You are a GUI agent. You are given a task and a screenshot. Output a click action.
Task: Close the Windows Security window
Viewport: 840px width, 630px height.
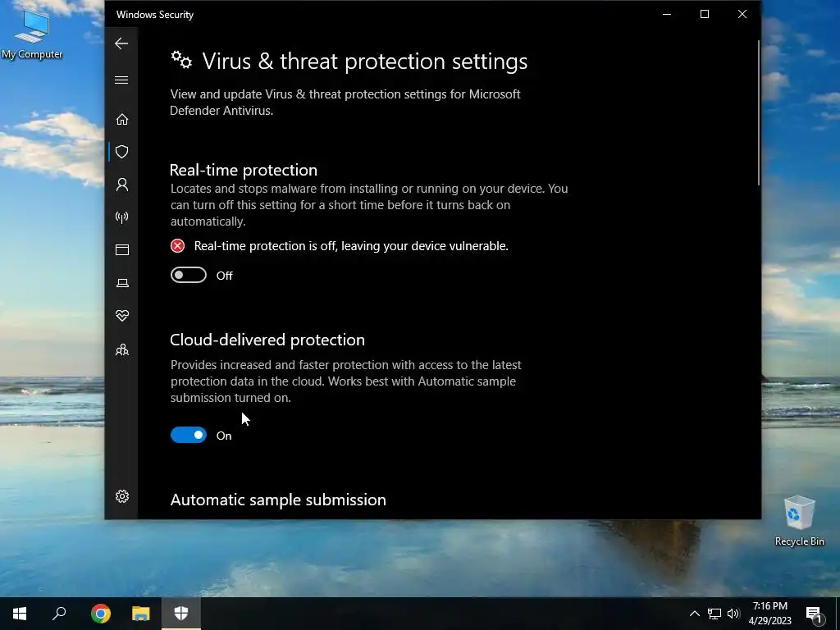click(x=742, y=15)
